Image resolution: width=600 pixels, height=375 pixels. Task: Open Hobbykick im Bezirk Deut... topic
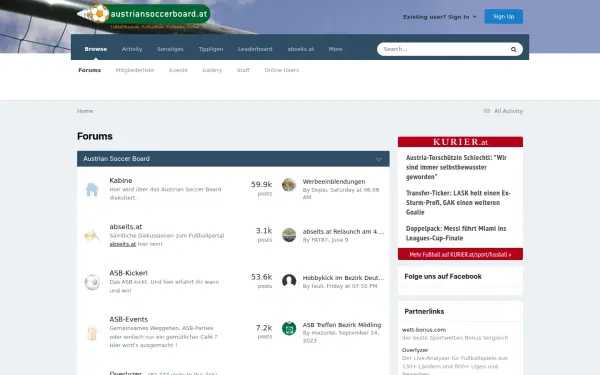pyautogui.click(x=343, y=278)
